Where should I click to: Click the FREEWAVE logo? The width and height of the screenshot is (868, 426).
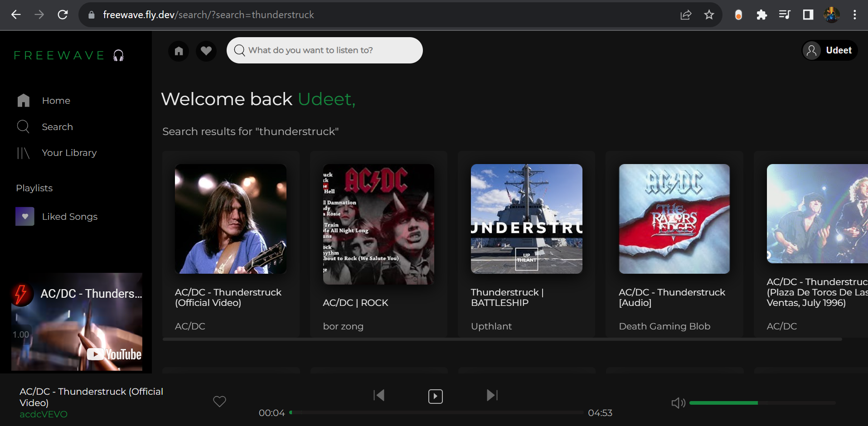69,55
